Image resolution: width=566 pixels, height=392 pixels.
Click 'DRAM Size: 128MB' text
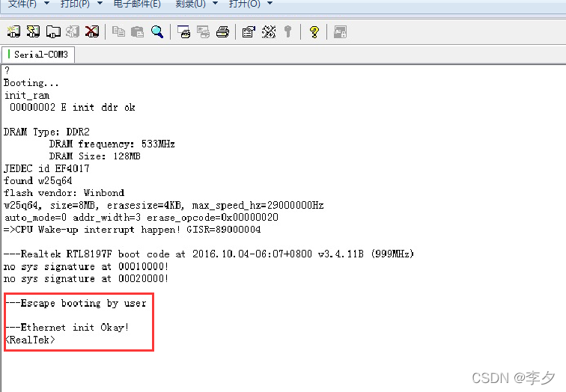(94, 156)
